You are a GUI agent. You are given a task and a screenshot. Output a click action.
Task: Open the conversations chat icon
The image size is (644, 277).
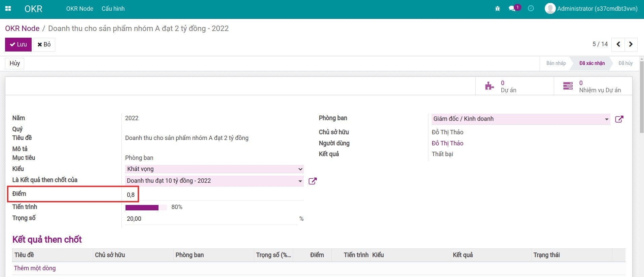coord(512,9)
